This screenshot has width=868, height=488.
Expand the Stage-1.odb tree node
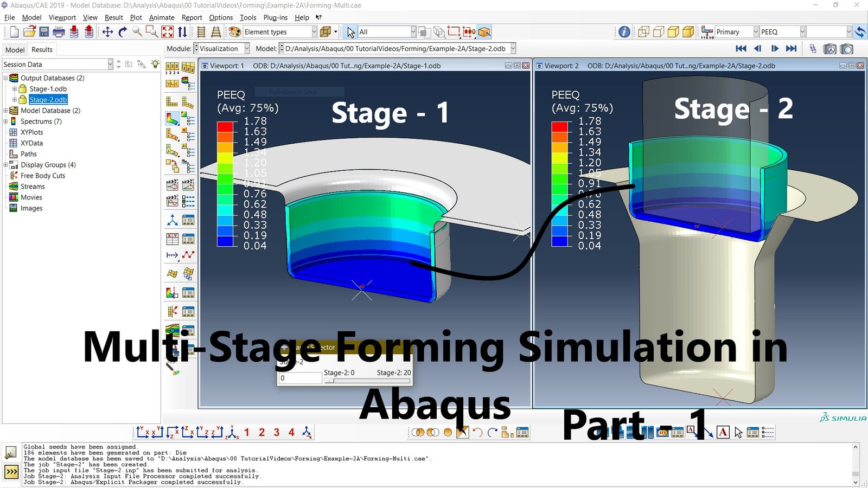pos(15,89)
